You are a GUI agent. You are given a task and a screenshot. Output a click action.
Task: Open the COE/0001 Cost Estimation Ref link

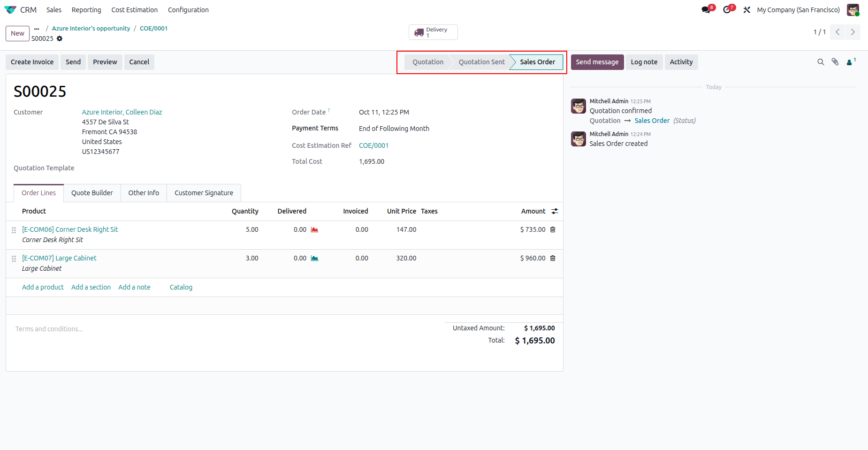click(374, 145)
